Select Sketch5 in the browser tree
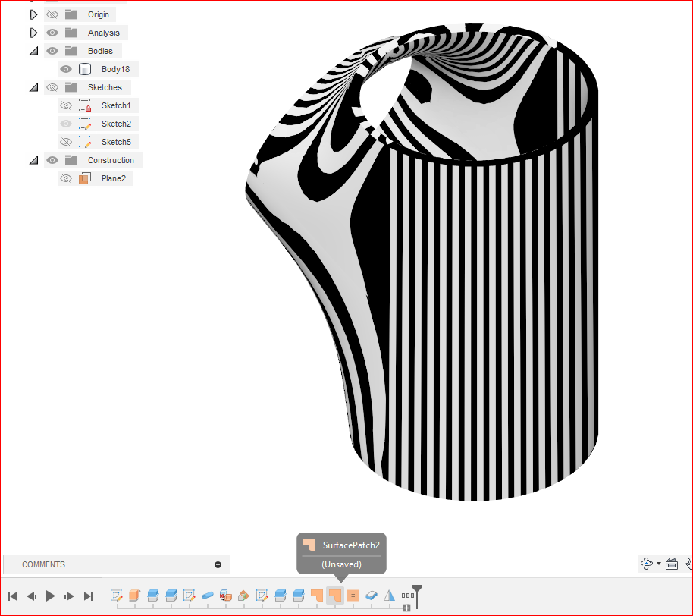 116,142
